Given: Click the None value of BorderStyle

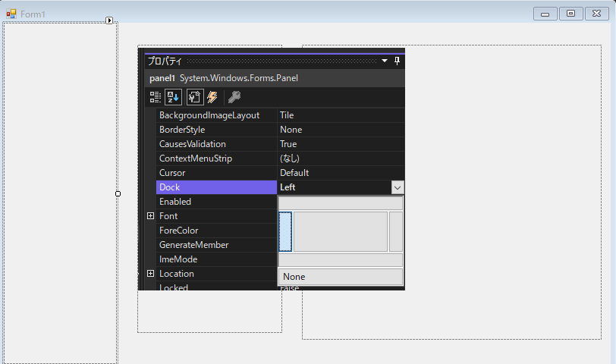Looking at the screenshot, I should tap(291, 130).
